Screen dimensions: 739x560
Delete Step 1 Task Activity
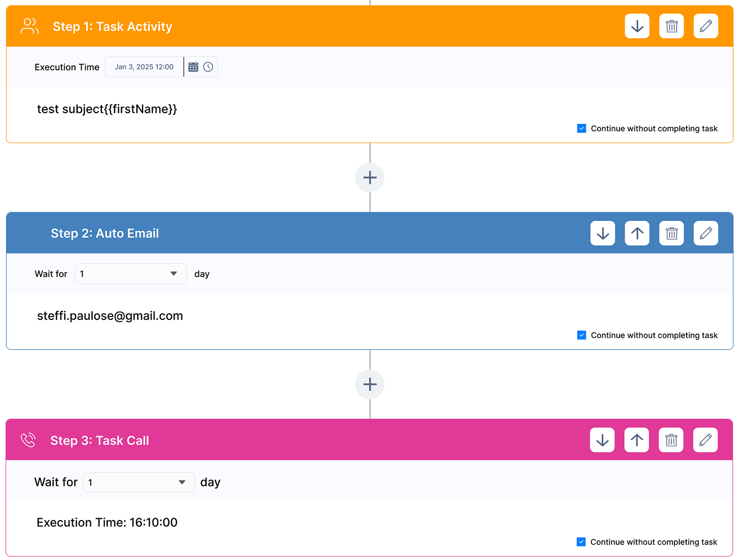coord(671,26)
